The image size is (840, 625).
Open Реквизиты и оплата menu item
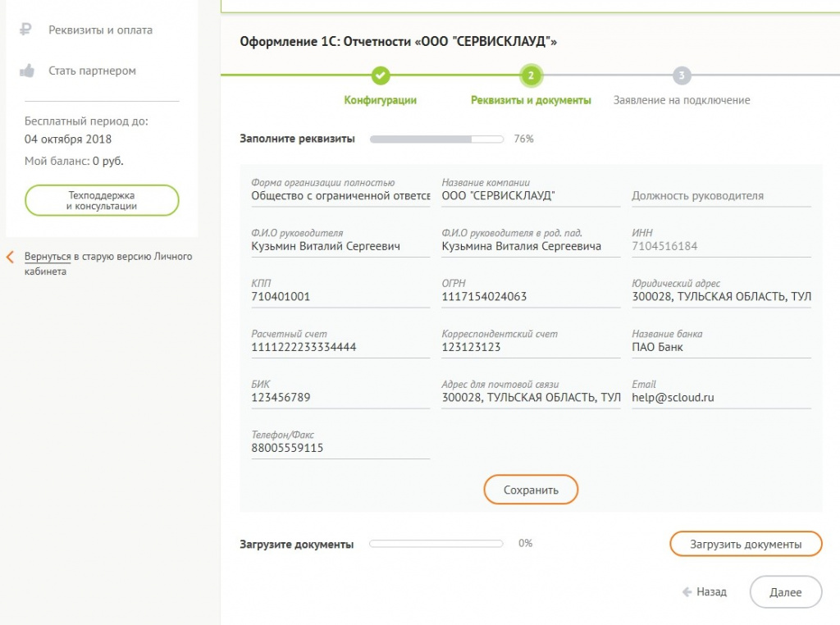(x=100, y=30)
